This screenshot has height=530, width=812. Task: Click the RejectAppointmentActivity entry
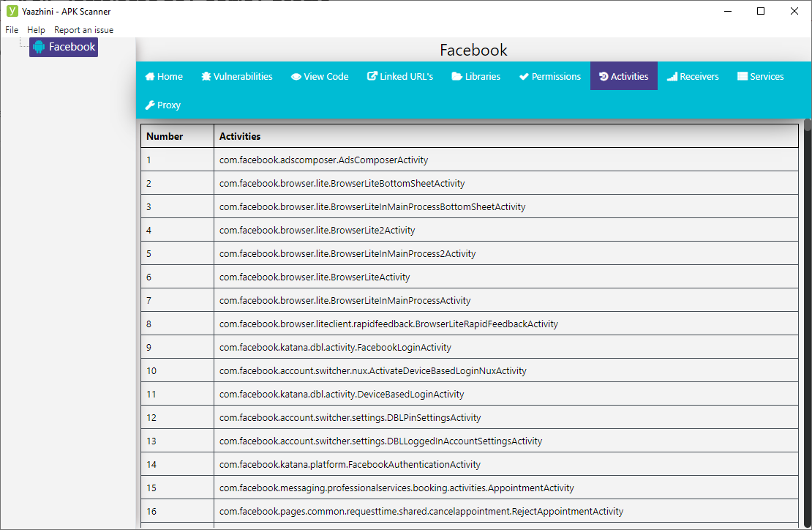470,511
